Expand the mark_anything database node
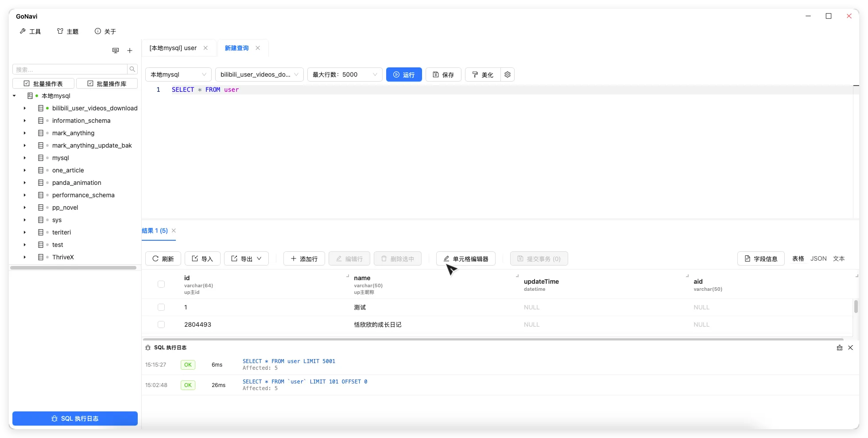This screenshot has width=868, height=438. 25,133
